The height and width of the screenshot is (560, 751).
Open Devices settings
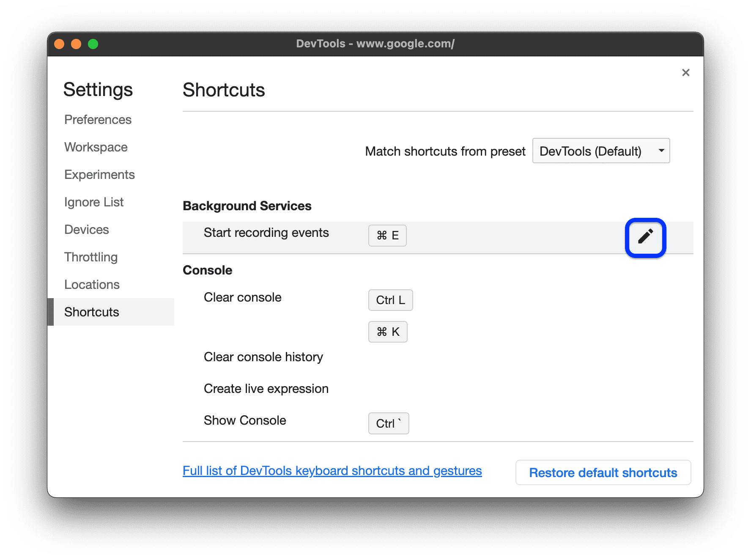[86, 229]
